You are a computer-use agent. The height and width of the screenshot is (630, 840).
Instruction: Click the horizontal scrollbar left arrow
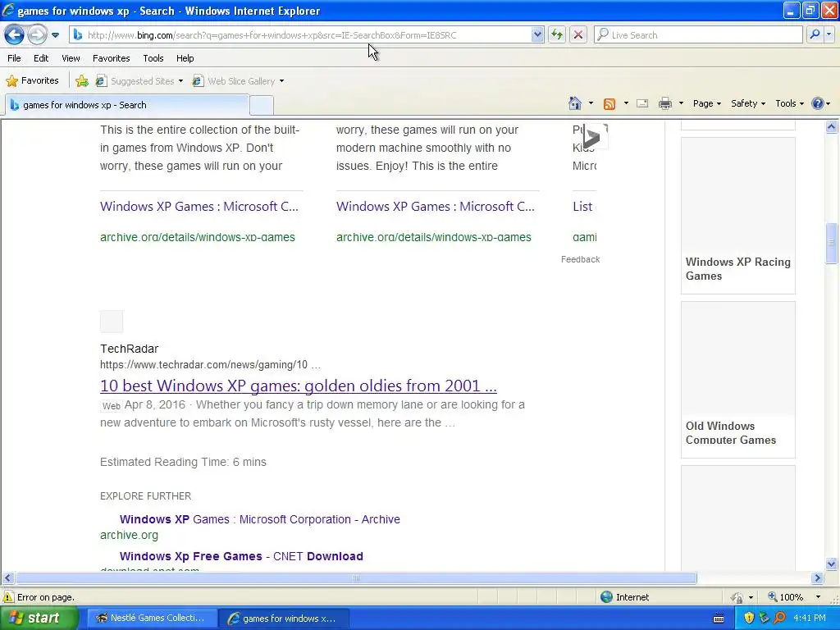[7, 577]
